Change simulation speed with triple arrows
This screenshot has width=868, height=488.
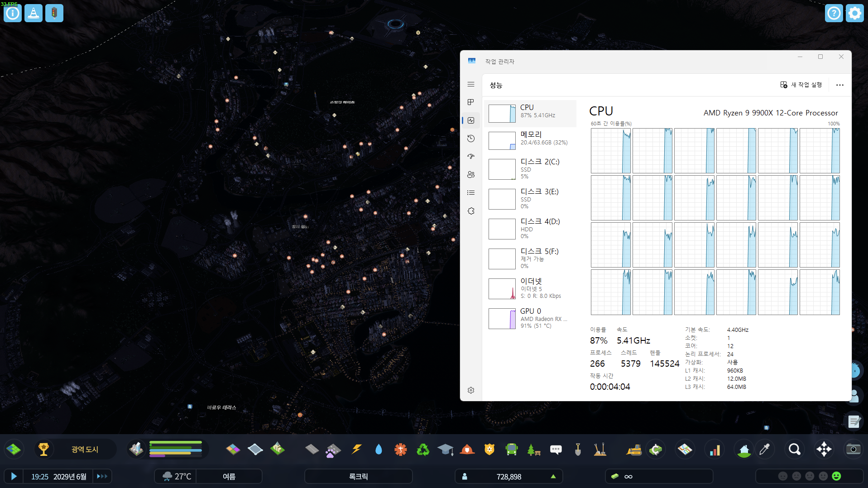[x=102, y=476]
